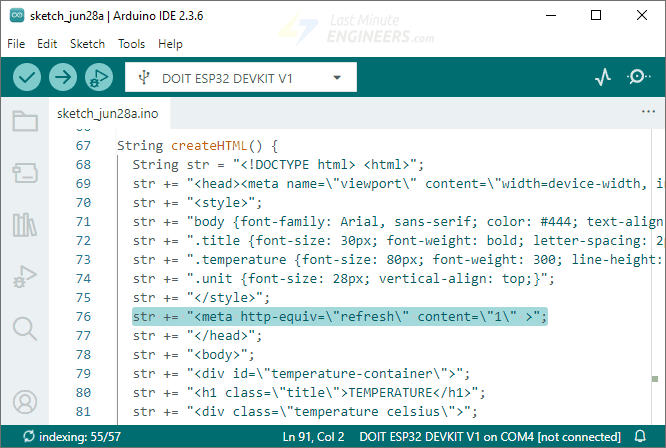Click the notifications bell icon
This screenshot has height=448, width=666.
click(x=641, y=436)
